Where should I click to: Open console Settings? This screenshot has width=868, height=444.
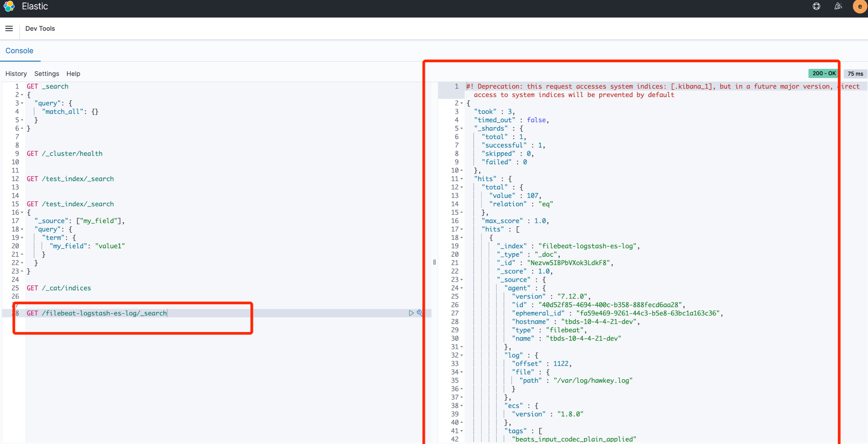click(47, 74)
